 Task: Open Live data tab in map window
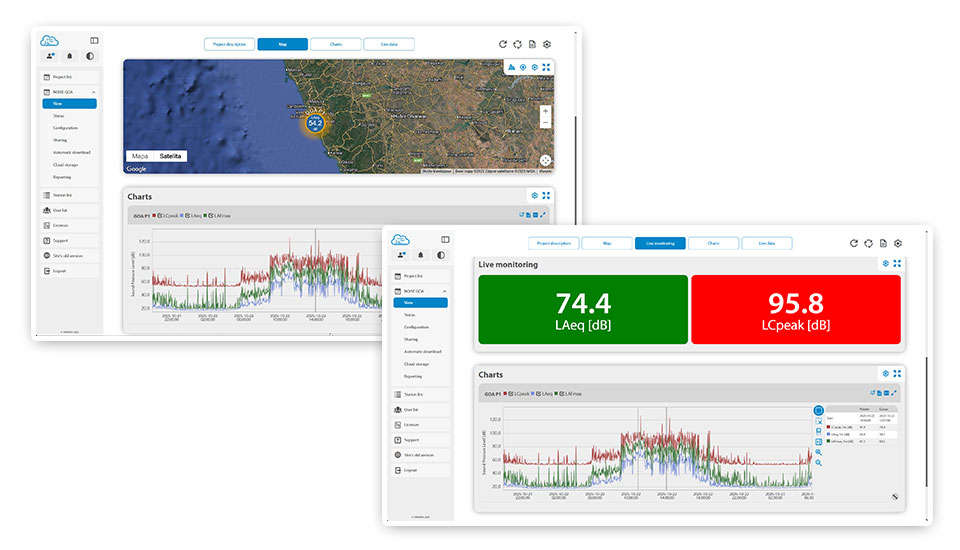point(389,44)
